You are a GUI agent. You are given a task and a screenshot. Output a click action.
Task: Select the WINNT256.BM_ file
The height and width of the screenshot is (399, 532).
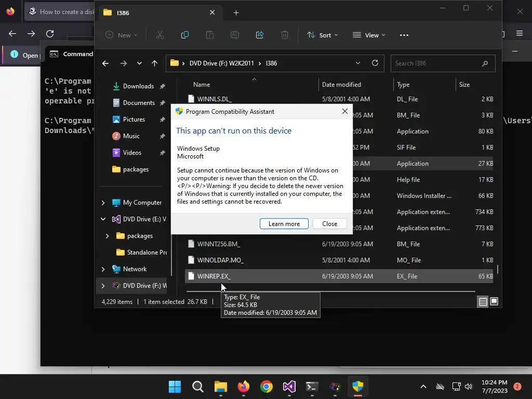point(339,244)
